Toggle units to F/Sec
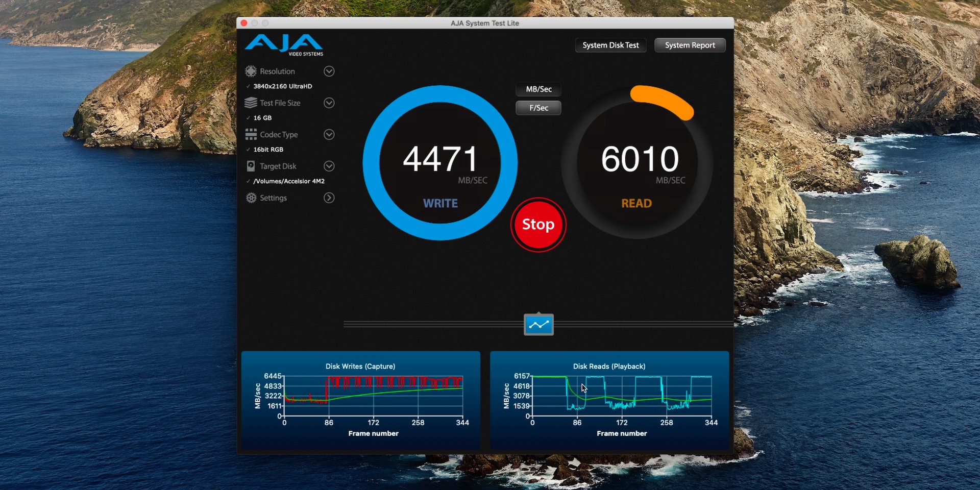Screen dimensions: 980x490 [x=537, y=108]
